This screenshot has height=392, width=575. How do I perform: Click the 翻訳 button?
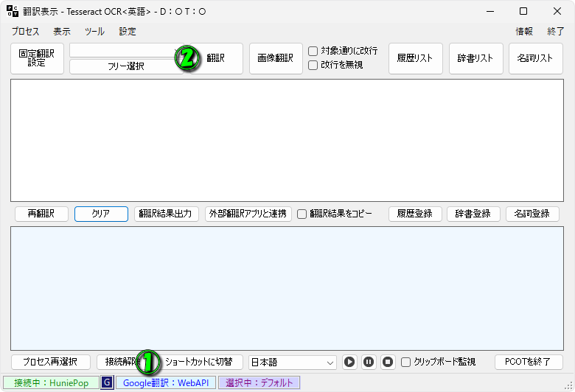click(x=216, y=59)
